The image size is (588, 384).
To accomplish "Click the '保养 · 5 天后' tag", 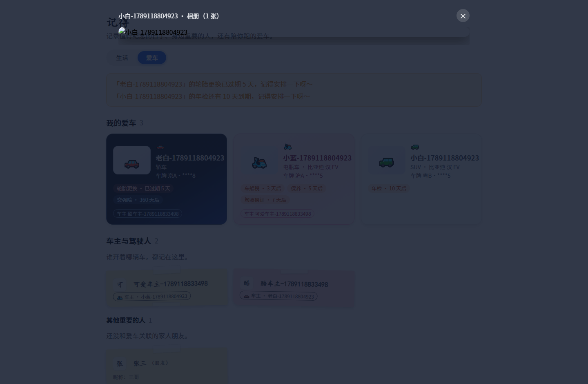I will pyautogui.click(x=307, y=188).
